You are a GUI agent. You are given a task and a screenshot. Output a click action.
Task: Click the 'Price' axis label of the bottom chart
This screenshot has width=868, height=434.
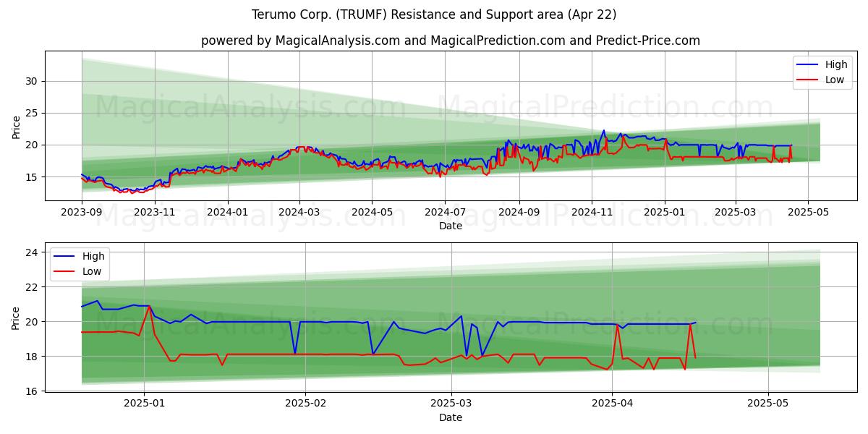click(x=16, y=318)
